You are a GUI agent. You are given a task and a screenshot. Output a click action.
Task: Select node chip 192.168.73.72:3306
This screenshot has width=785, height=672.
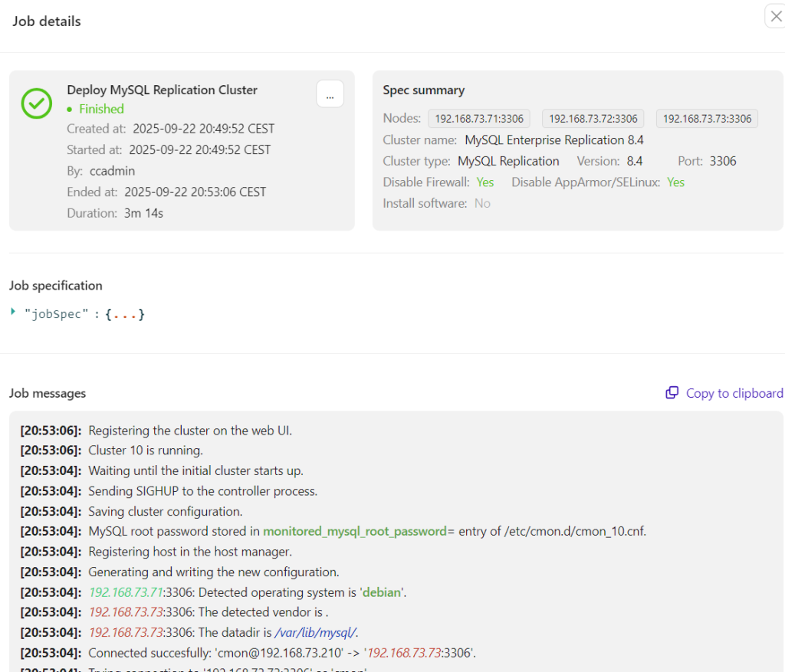point(593,119)
